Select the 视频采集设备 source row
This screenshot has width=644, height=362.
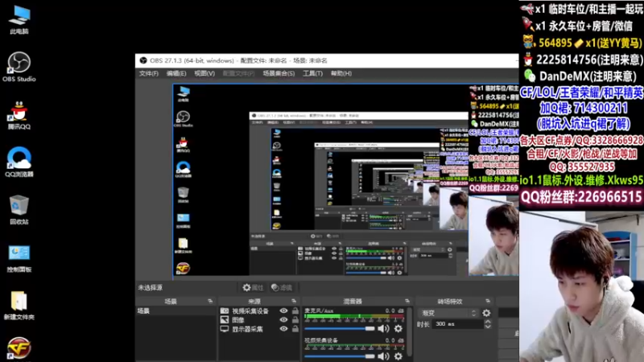(259, 311)
